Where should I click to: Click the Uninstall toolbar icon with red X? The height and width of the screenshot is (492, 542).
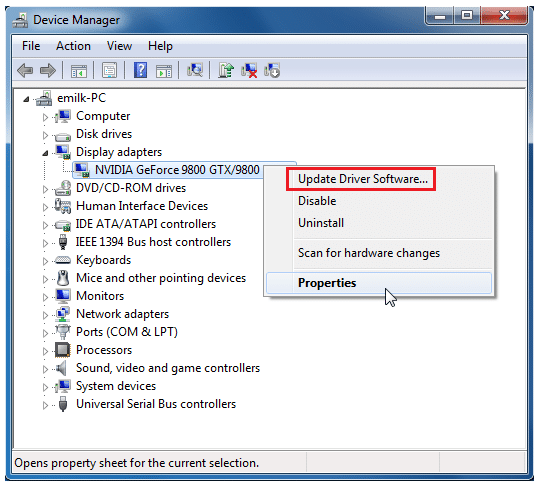(x=249, y=70)
